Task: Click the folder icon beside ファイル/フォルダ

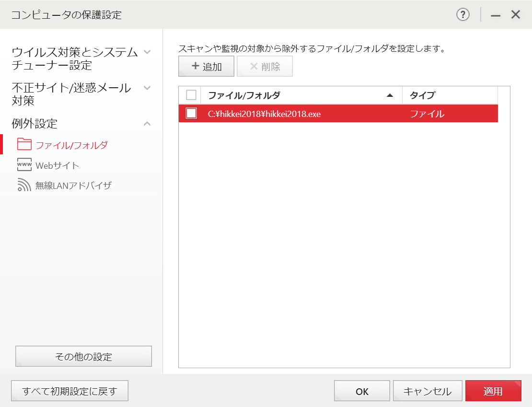Action: [x=24, y=144]
